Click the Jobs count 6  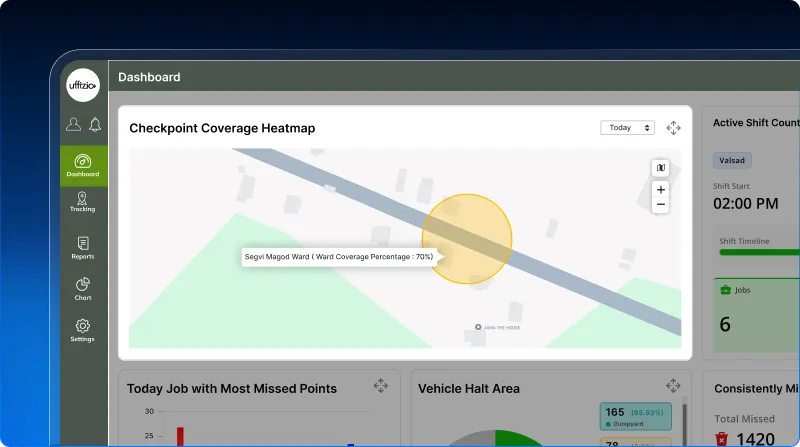[725, 325]
